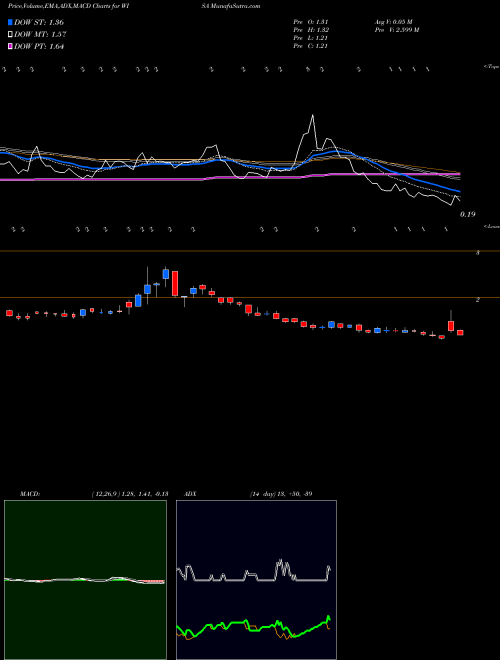Open the green MACD indicator panel
The width and height of the screenshot is (500, 660).
85,580
